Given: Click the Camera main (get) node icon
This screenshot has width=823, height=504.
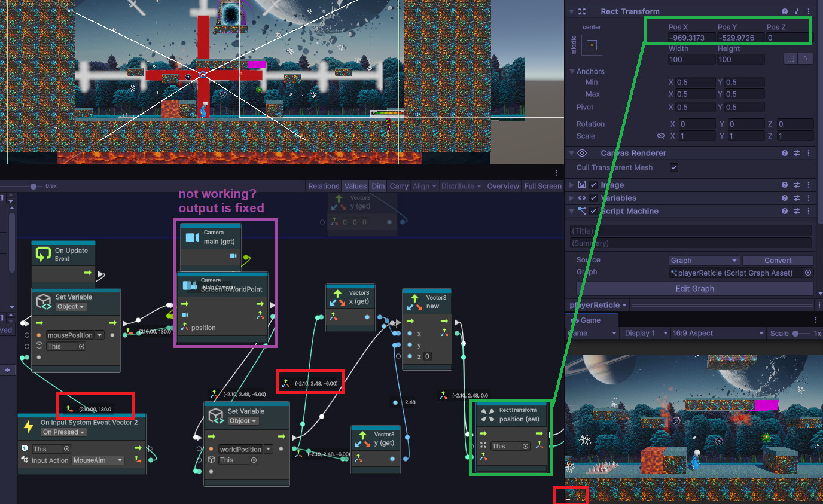Looking at the screenshot, I should (192, 237).
